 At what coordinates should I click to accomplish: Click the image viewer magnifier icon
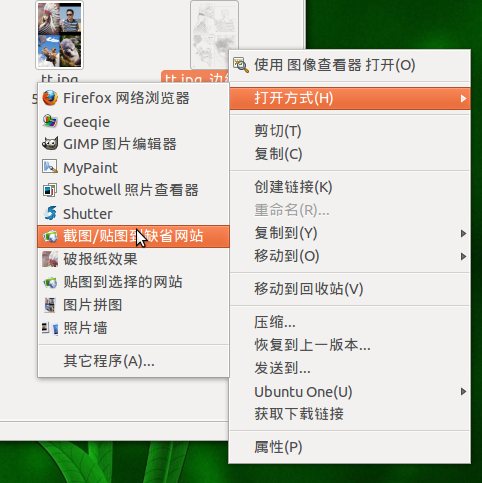click(x=241, y=65)
